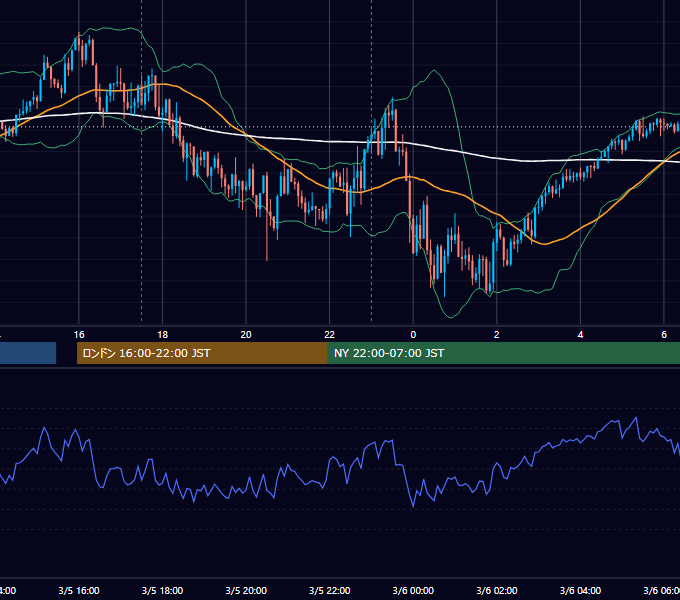Click the 2 hour axis label

coord(497,335)
